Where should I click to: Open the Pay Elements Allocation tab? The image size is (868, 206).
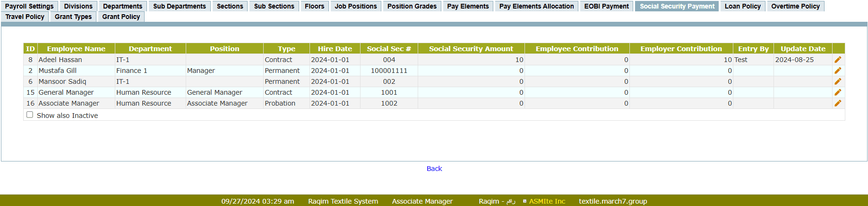(x=536, y=6)
